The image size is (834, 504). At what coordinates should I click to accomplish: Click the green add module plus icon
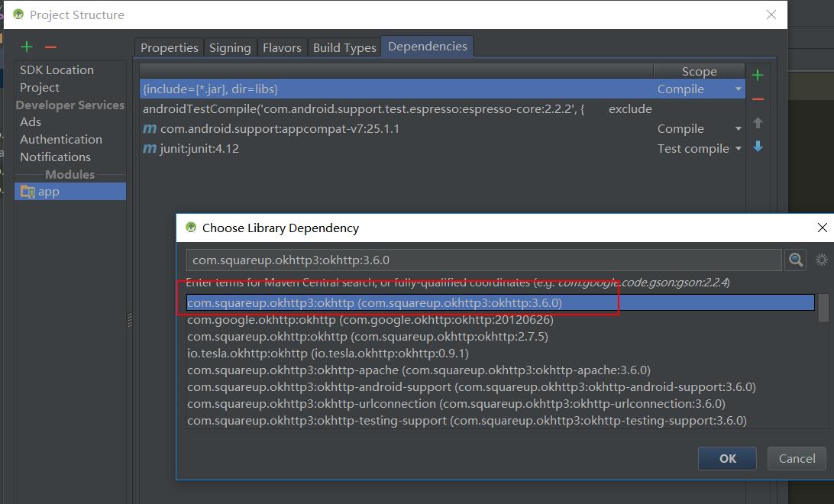27,47
